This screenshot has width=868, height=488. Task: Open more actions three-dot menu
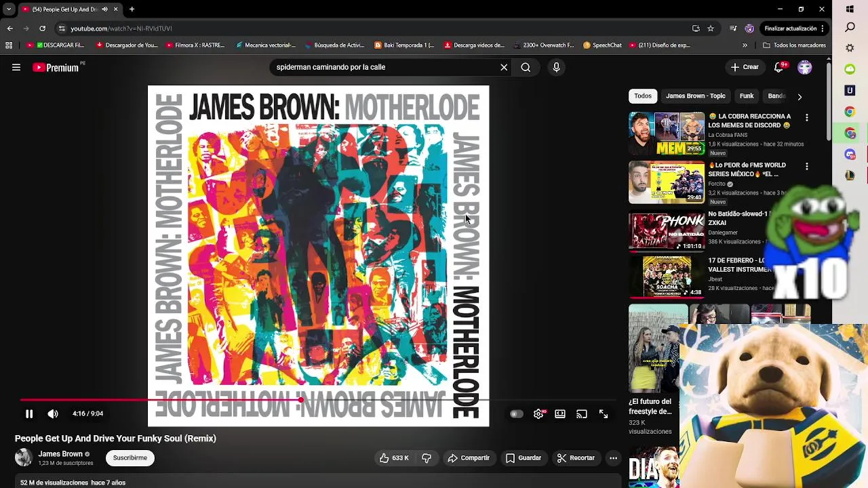point(613,458)
